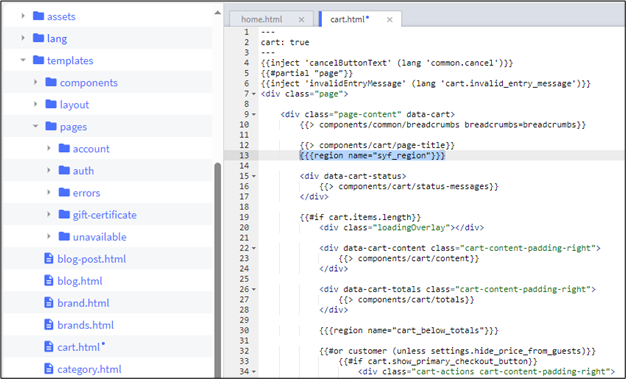Image resolution: width=626 pixels, height=379 pixels.
Task: Expand the layout folder arrow
Action: click(36, 104)
